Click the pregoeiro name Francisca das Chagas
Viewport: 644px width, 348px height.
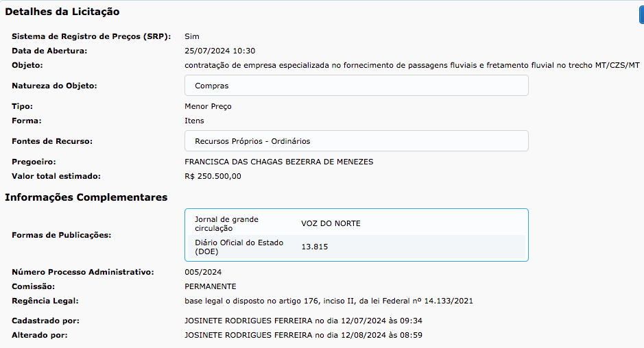[278, 162]
